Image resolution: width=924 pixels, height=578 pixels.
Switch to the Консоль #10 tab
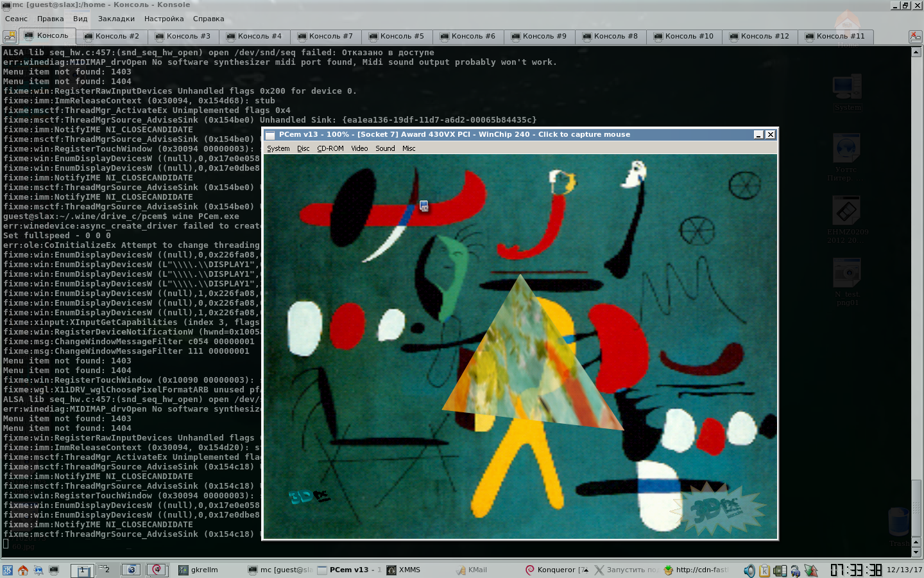tap(684, 37)
